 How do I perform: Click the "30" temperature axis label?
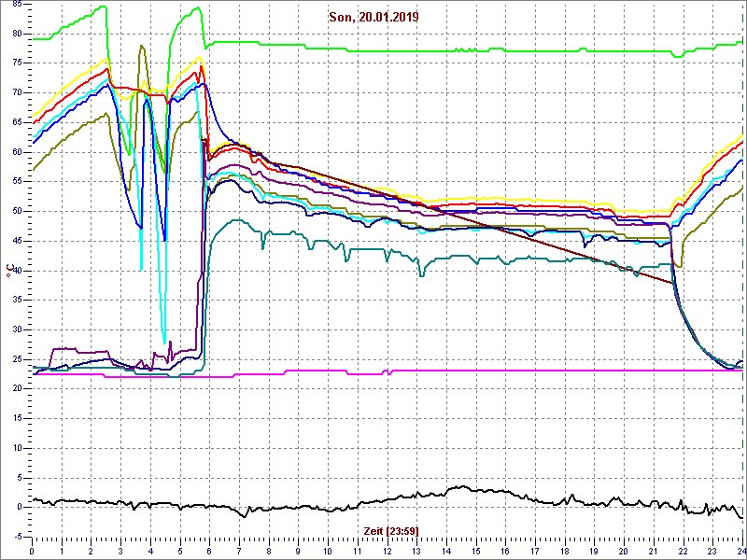pyautogui.click(x=16, y=330)
